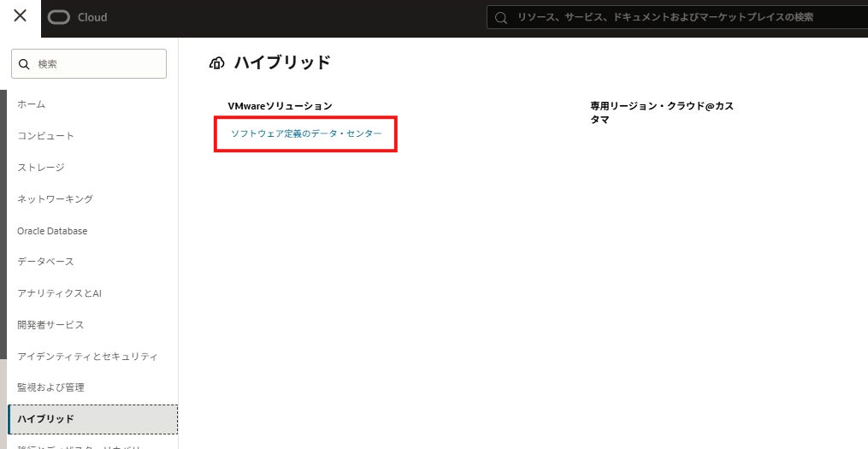Open ソフトウェア定義のデータ・センター link
868x449 pixels.
(x=306, y=134)
